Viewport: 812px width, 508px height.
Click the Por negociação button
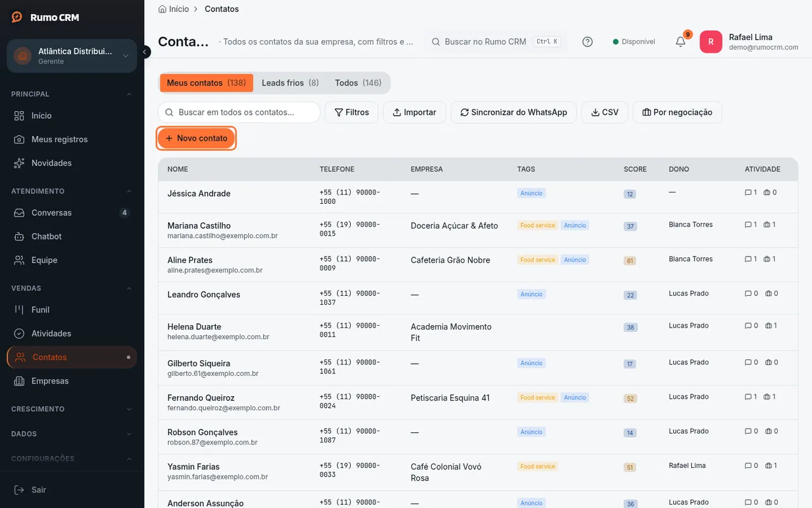[678, 112]
